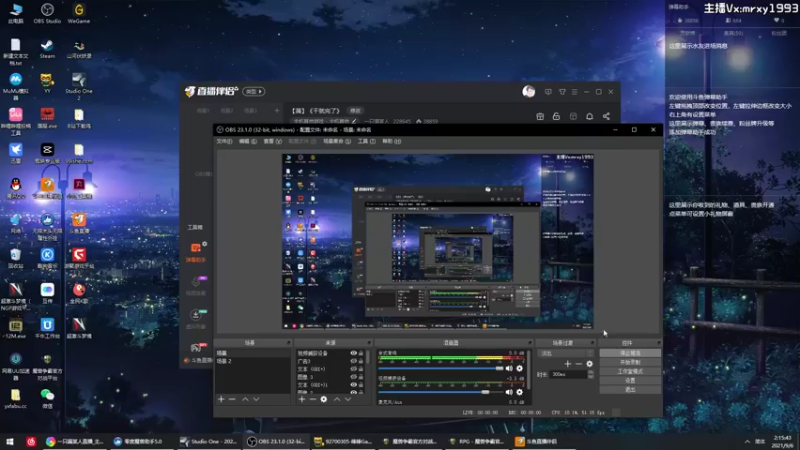This screenshot has width=800, height=450.
Task: Toggle visibility of the fifth source row
Action: point(353,385)
